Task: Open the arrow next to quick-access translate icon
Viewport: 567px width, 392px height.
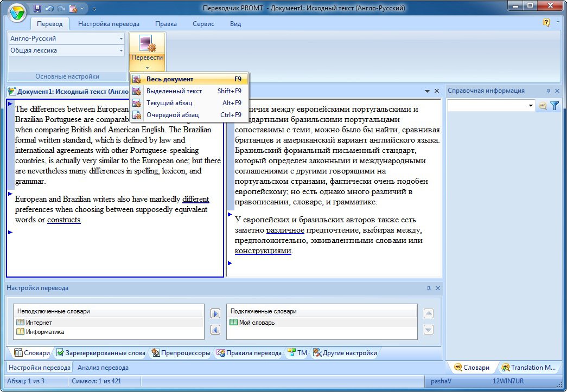Action: (82, 8)
